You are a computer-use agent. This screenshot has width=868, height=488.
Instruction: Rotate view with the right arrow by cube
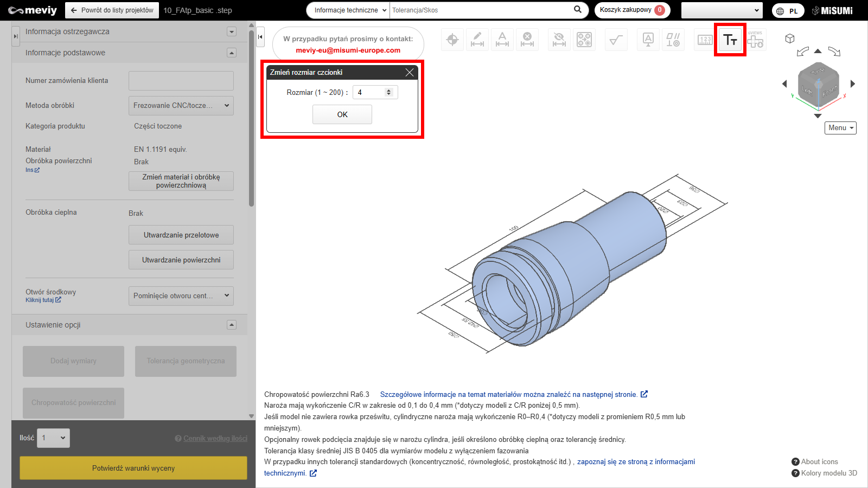(x=853, y=84)
